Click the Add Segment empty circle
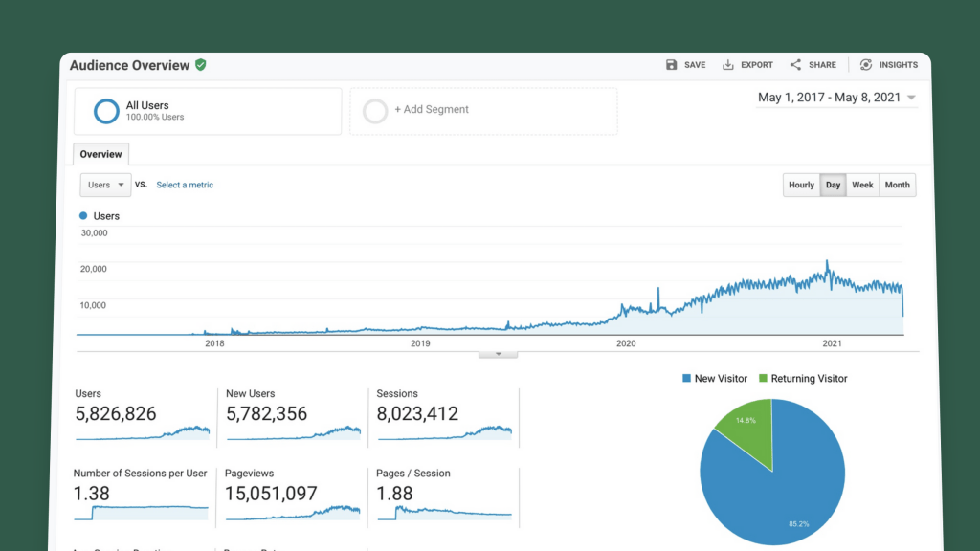This screenshot has height=551, width=980. point(375,111)
